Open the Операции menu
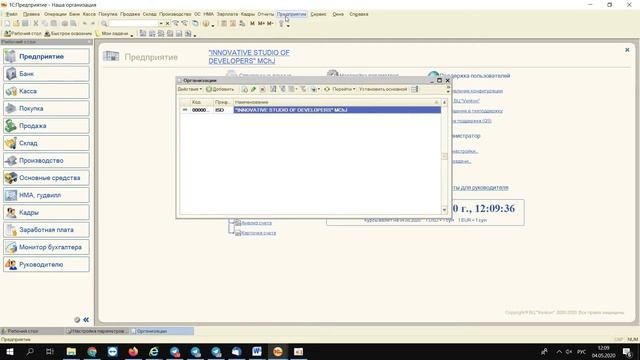The width and height of the screenshot is (640, 360). pyautogui.click(x=55, y=14)
